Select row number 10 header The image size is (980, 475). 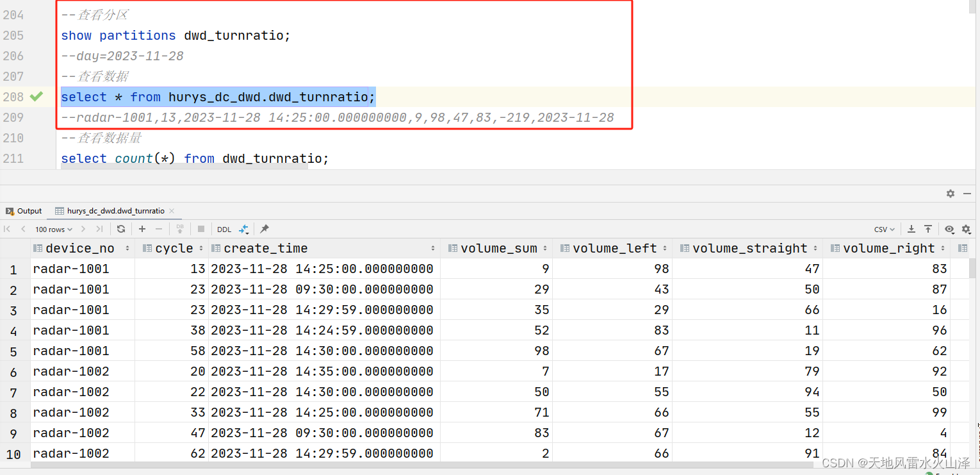(x=13, y=454)
